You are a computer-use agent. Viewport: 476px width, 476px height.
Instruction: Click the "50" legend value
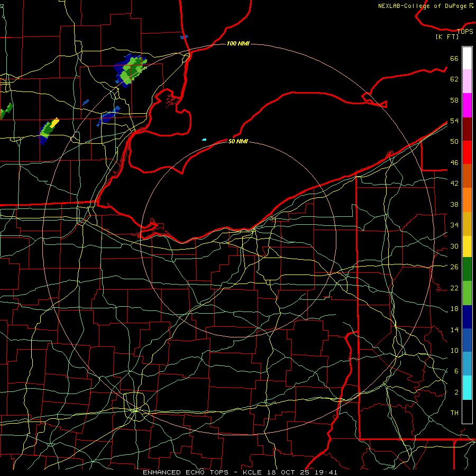point(454,142)
